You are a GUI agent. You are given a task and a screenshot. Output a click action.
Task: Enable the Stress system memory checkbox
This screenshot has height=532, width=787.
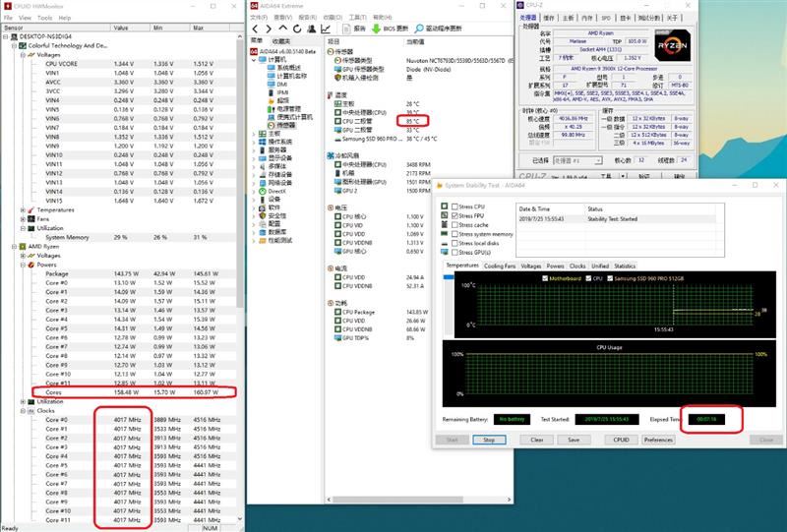click(454, 234)
